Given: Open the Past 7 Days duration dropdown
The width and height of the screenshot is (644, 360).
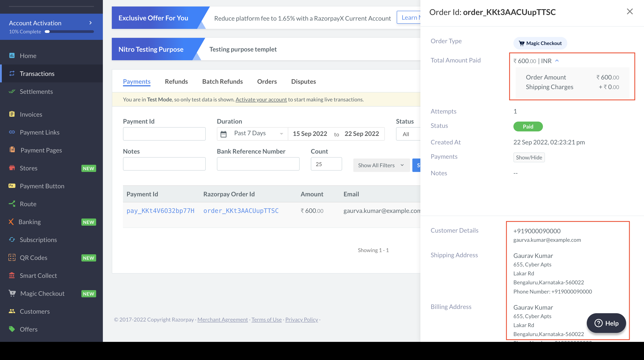Looking at the screenshot, I should click(x=253, y=134).
